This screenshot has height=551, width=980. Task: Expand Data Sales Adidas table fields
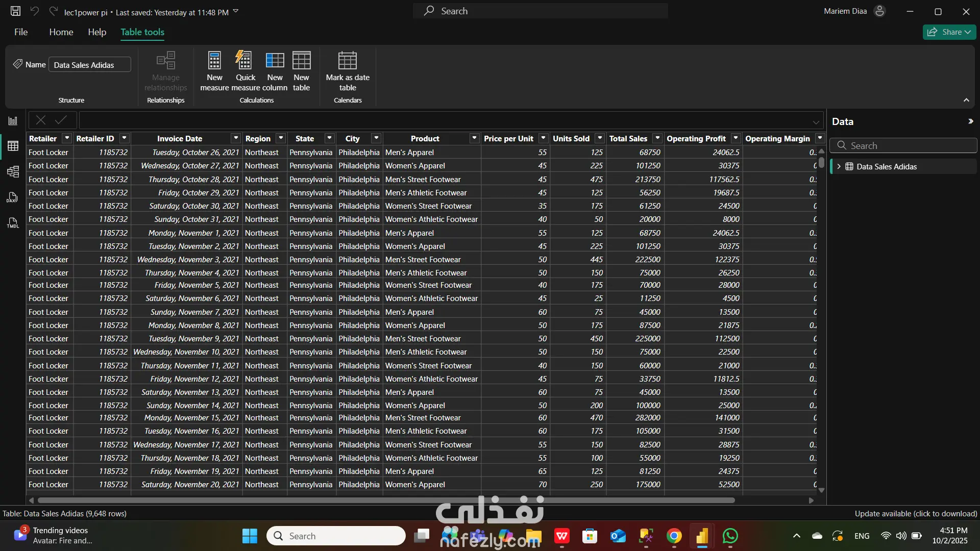click(839, 167)
